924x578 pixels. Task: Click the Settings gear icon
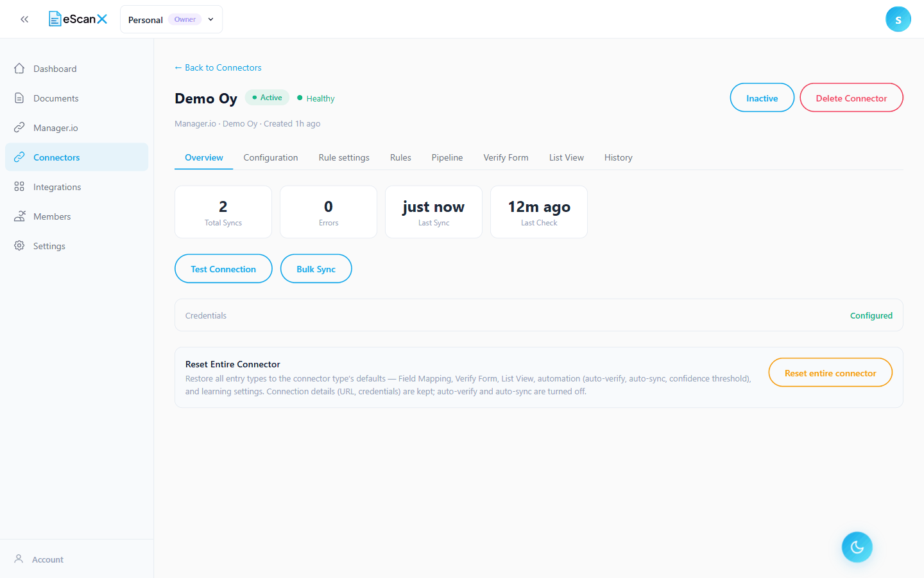[19, 246]
